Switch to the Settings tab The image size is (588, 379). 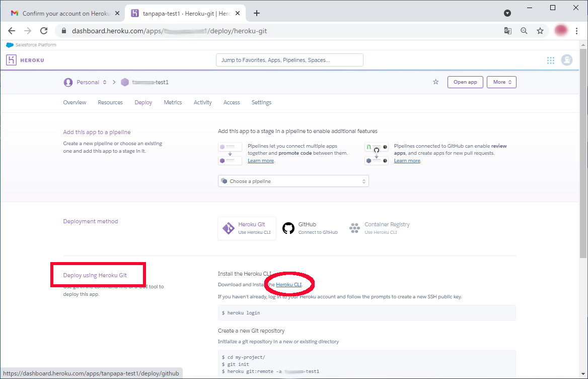tap(261, 102)
